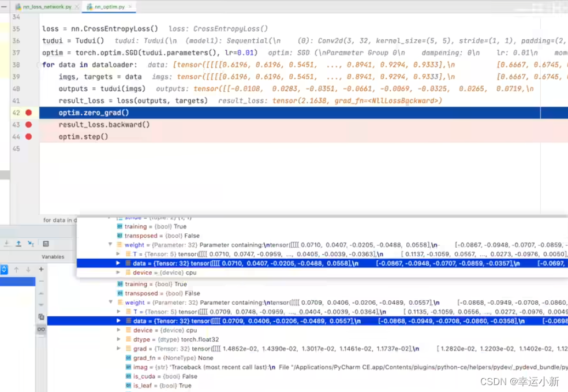Image resolution: width=568 pixels, height=392 pixels.
Task: Expand the dtype torch.float32 node
Action: point(118,339)
